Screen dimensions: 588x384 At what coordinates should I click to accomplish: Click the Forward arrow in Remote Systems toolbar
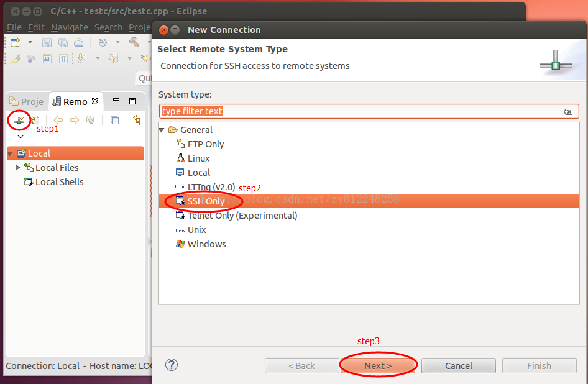tap(75, 120)
